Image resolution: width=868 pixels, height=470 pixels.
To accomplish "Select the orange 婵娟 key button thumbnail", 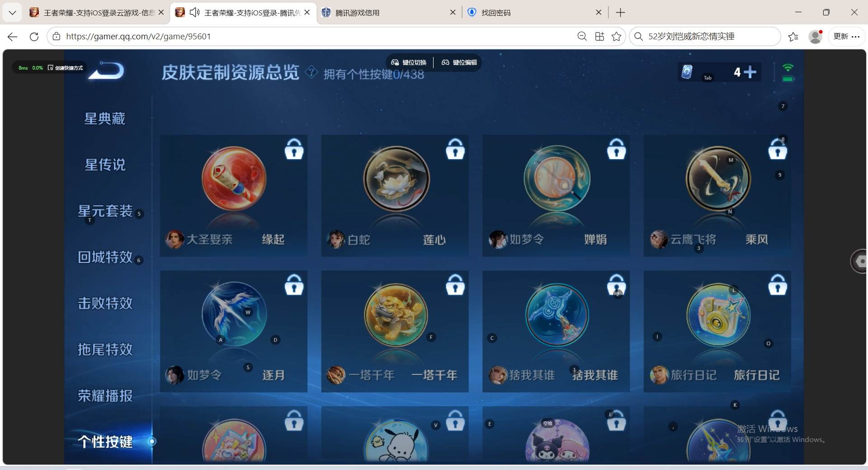I will (557, 179).
